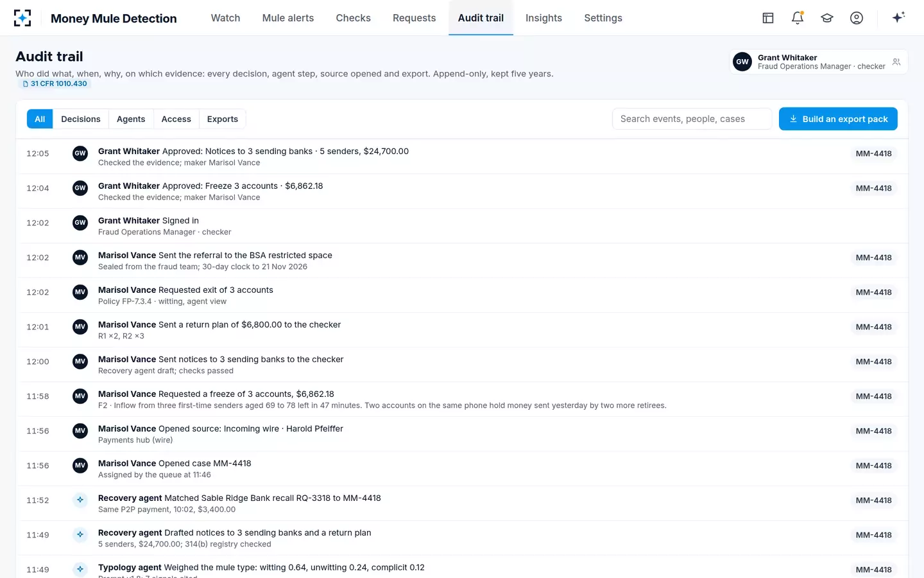Click Build an export pack button
Viewport: 924px width, 578px height.
[838, 119]
